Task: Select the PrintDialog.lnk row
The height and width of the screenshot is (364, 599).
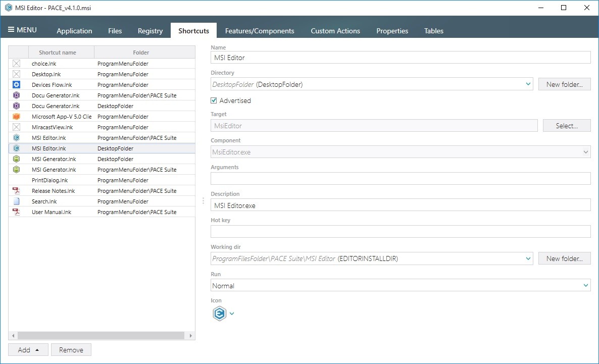Action: click(x=102, y=180)
